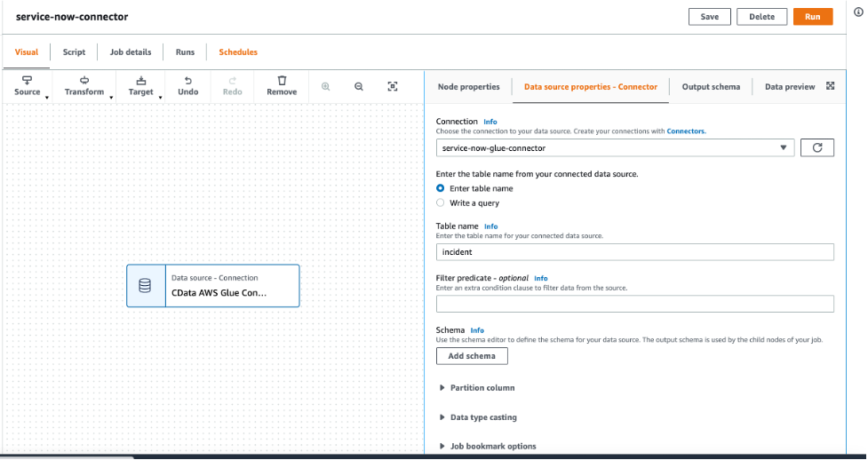Fit the job graph to view
The height and width of the screenshot is (460, 868).
click(x=393, y=86)
